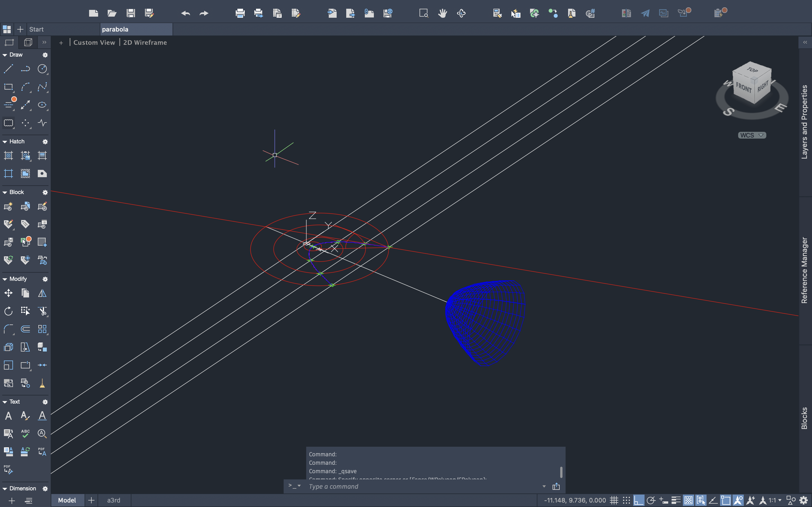Toggle Ortho mode in status bar
The image size is (812, 507).
638,500
